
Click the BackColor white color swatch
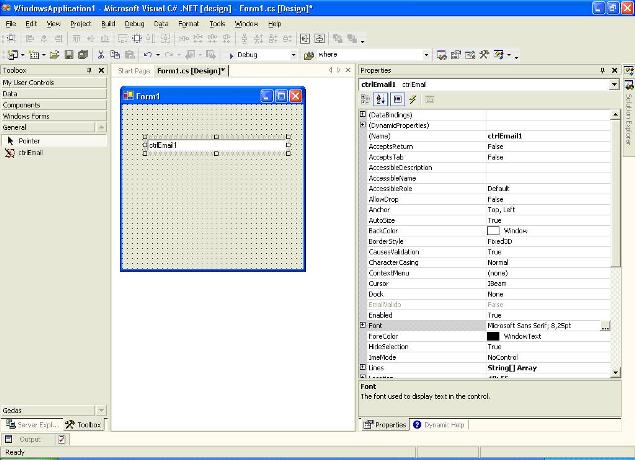coord(493,231)
